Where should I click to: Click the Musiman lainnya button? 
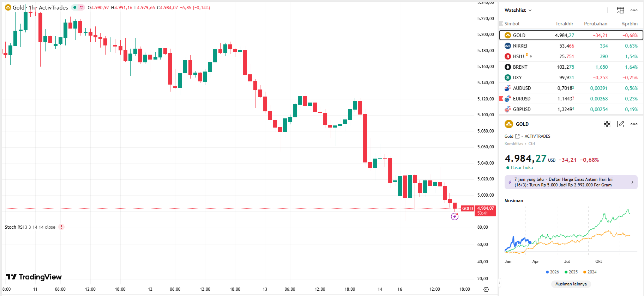(571, 284)
